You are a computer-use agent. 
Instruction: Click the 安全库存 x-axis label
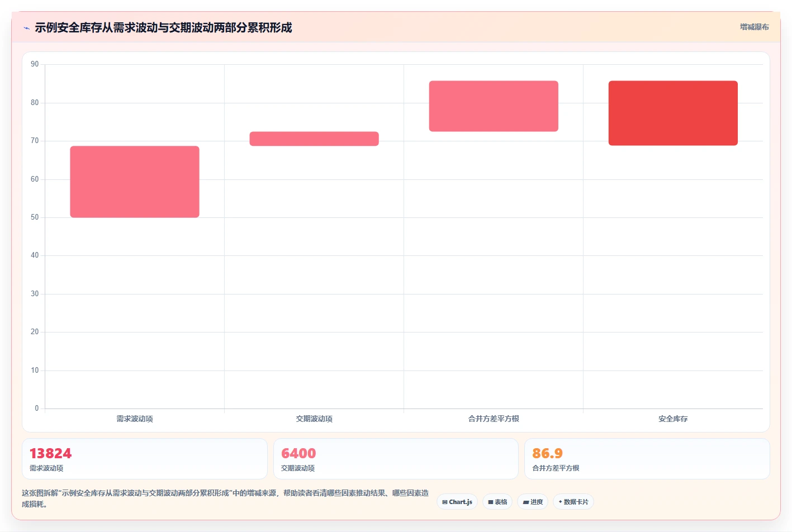pos(673,419)
